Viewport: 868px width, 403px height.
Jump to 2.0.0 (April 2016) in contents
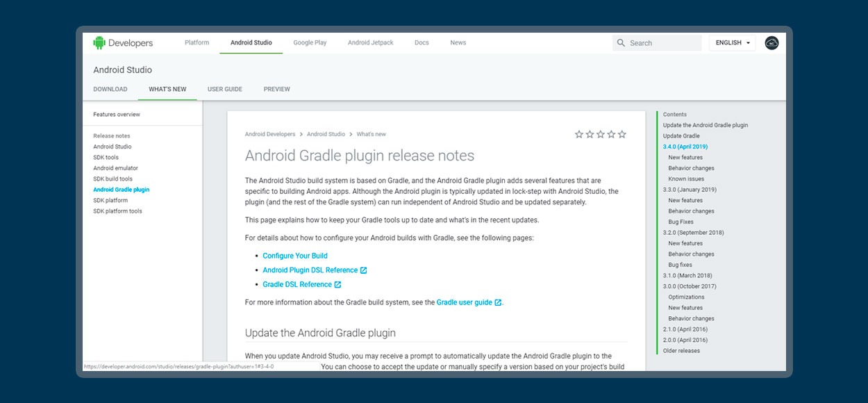(x=685, y=340)
